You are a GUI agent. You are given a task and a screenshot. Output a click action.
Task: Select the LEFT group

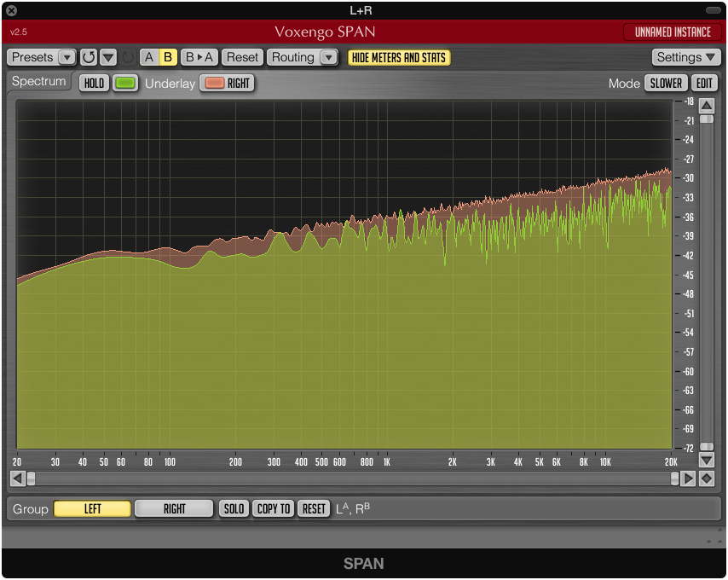92,509
